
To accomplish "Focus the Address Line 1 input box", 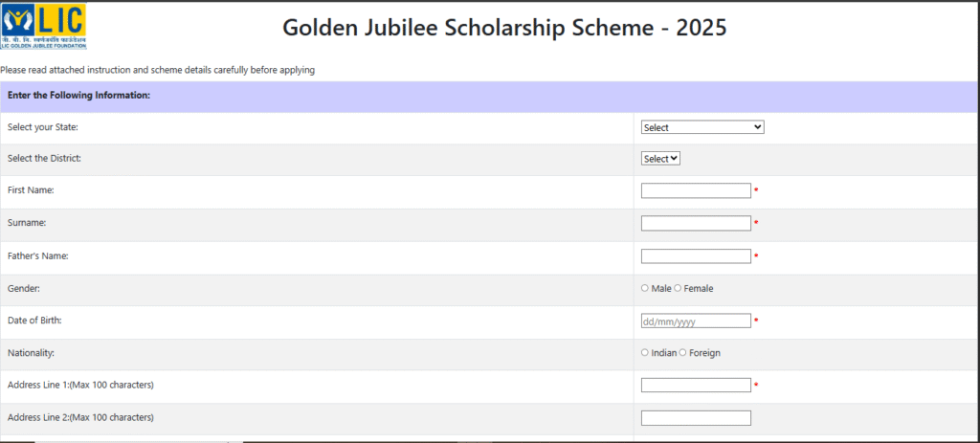I will point(696,386).
